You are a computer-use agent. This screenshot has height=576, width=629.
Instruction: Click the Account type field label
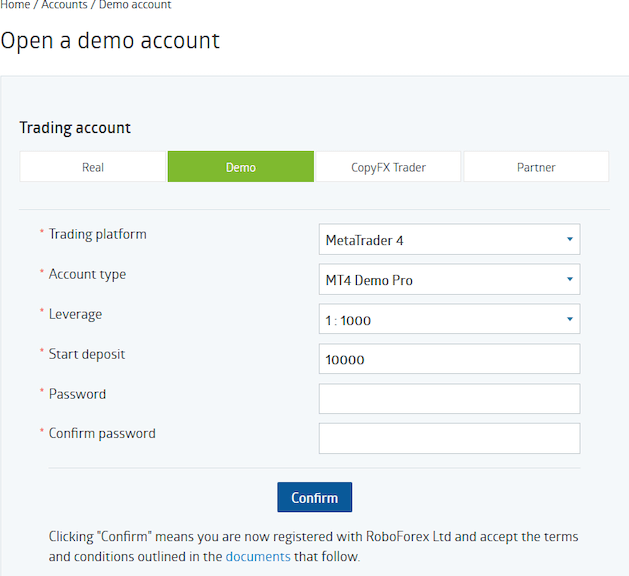tap(87, 274)
